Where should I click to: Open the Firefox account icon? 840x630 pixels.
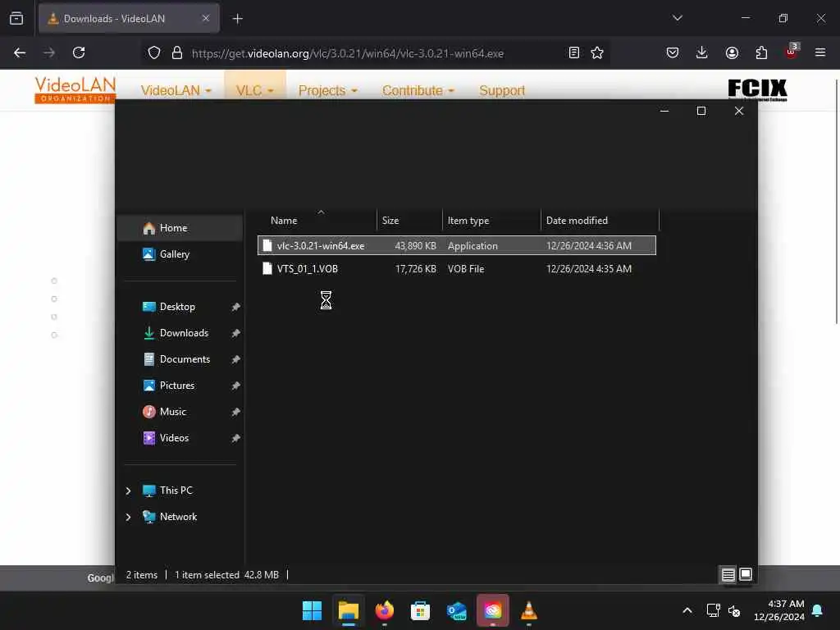[x=732, y=52]
